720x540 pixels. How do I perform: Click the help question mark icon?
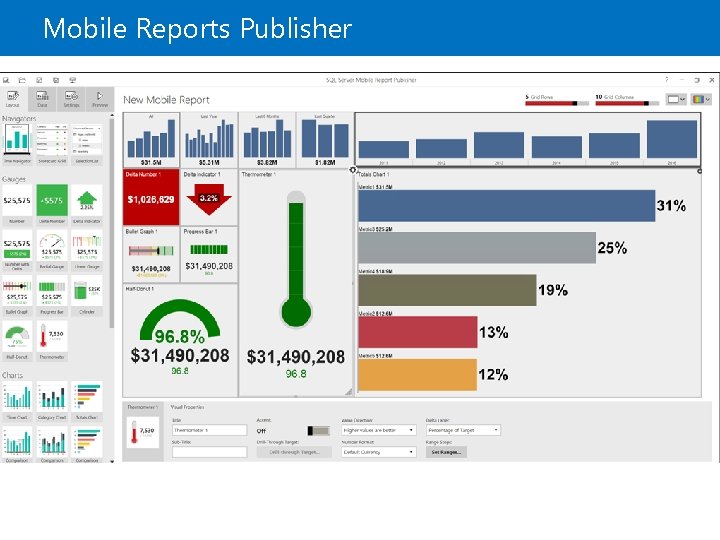[667, 80]
